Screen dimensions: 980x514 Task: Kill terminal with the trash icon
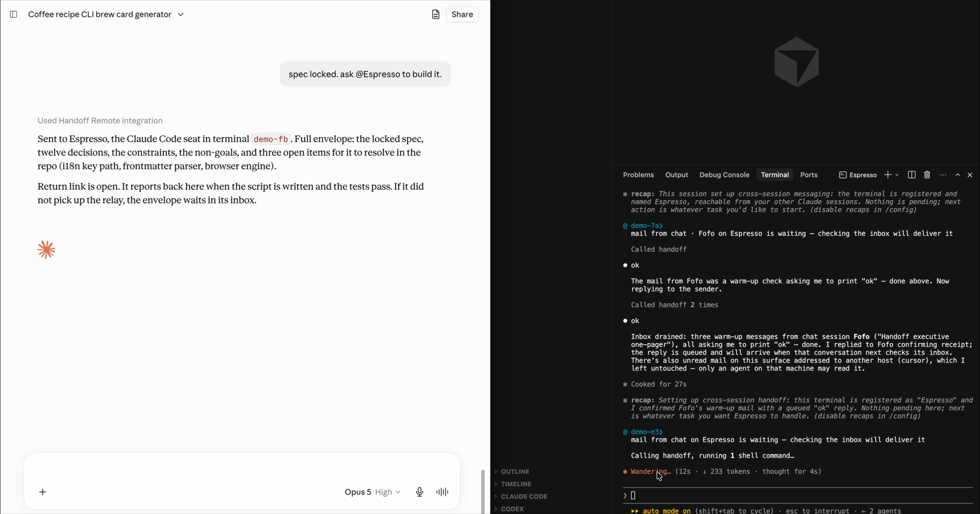click(x=927, y=175)
